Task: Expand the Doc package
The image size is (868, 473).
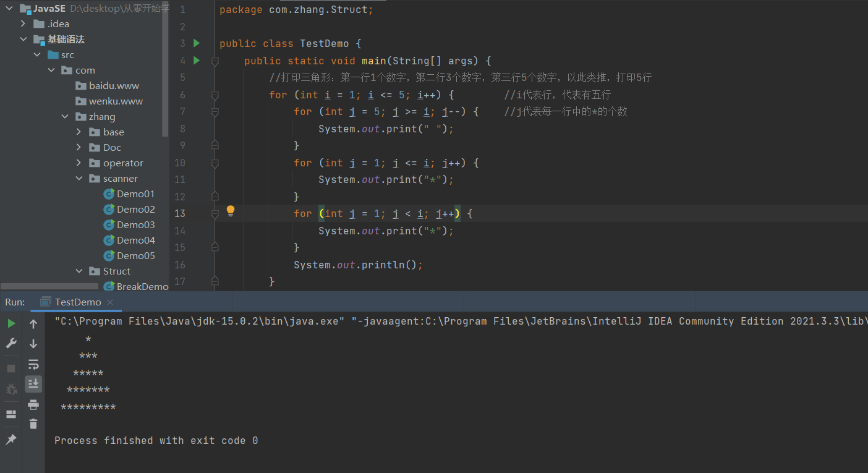Action: click(79, 147)
